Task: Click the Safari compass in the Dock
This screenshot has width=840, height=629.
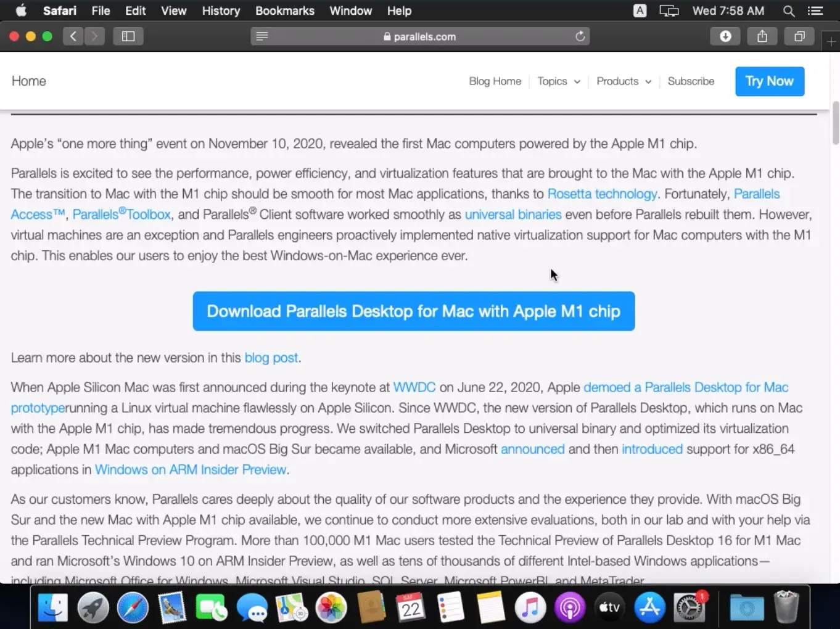Action: tap(133, 607)
